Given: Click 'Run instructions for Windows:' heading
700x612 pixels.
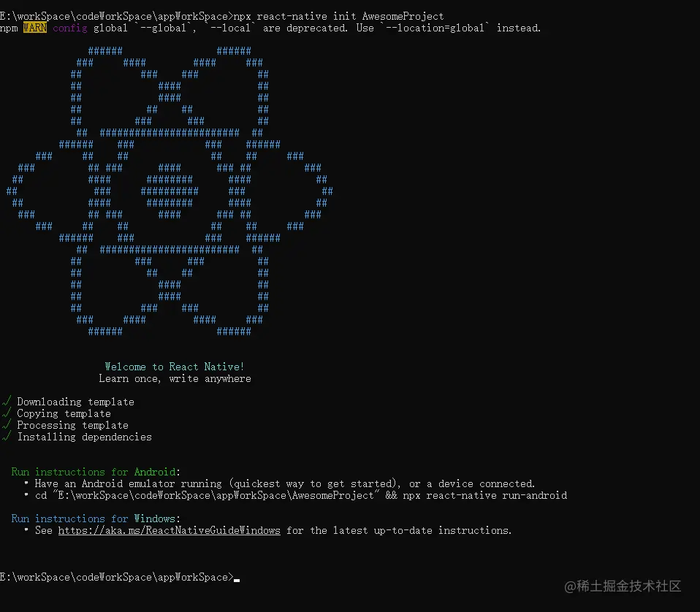Looking at the screenshot, I should [x=96, y=519].
